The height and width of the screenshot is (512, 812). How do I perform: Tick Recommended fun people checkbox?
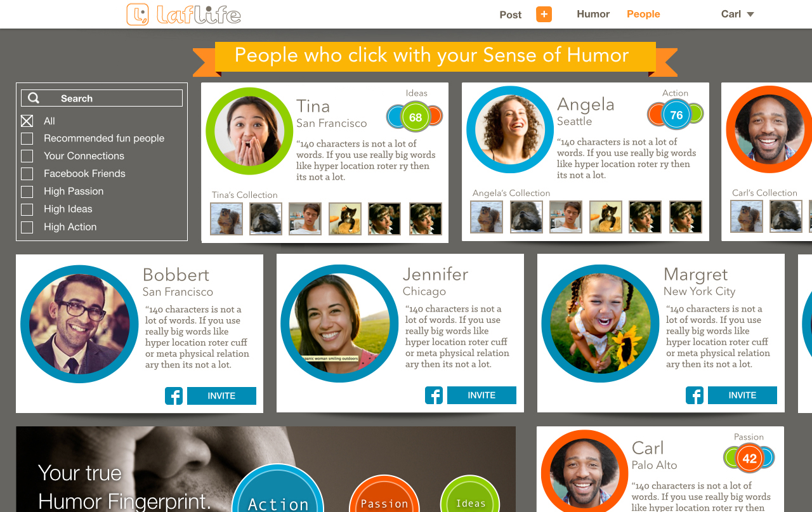tap(27, 138)
